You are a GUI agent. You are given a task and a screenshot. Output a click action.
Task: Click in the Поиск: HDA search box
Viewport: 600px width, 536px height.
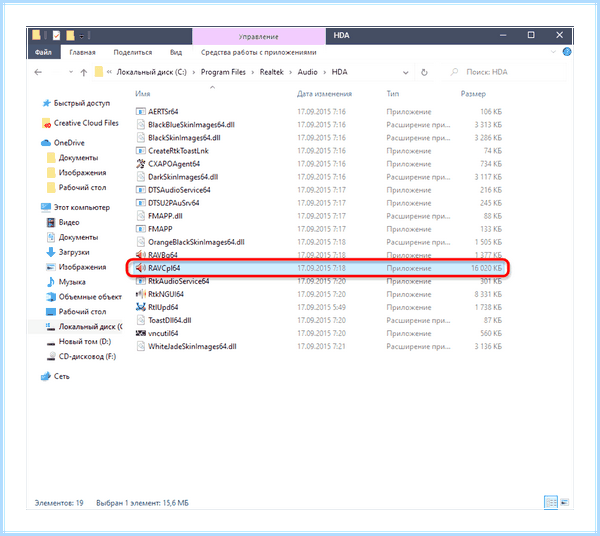(505, 72)
